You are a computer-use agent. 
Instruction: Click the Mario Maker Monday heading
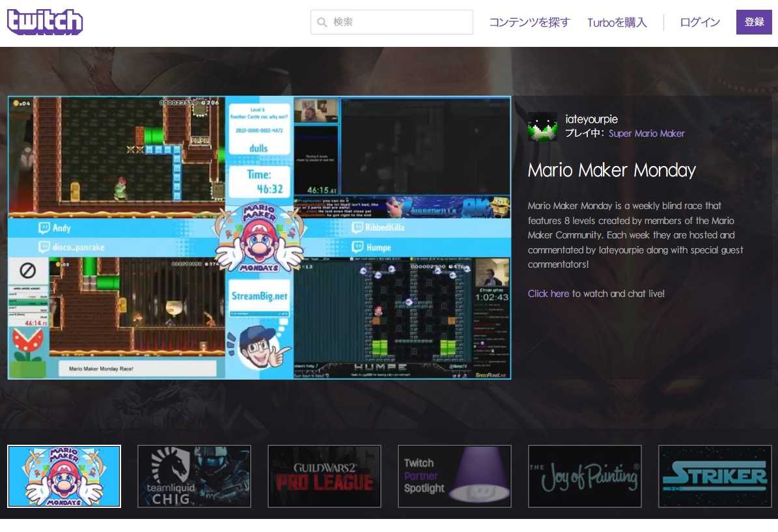click(612, 170)
